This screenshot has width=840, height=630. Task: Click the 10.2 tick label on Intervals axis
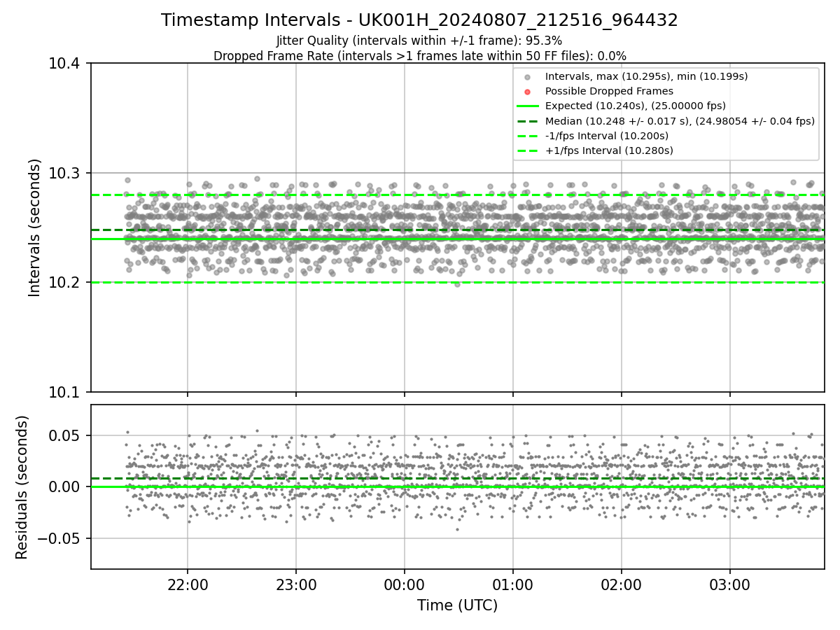click(65, 283)
